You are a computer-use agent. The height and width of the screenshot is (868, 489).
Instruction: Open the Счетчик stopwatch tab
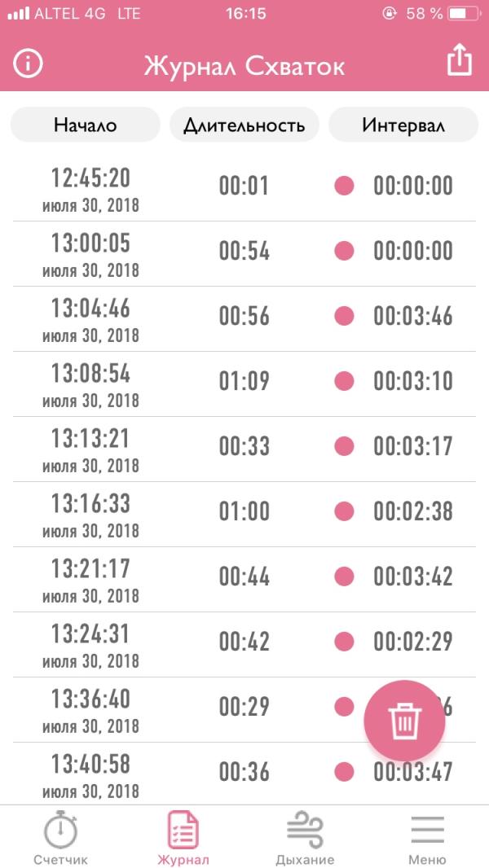pos(60,839)
